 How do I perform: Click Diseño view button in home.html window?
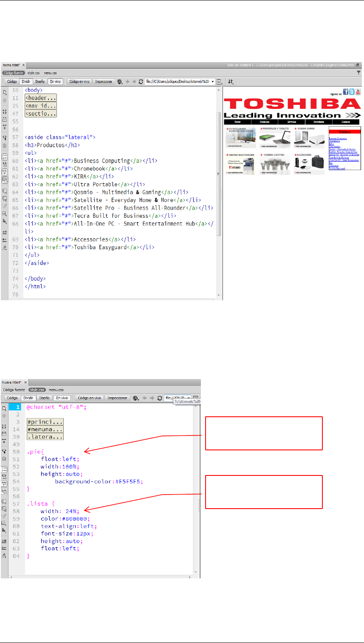[x=40, y=81]
